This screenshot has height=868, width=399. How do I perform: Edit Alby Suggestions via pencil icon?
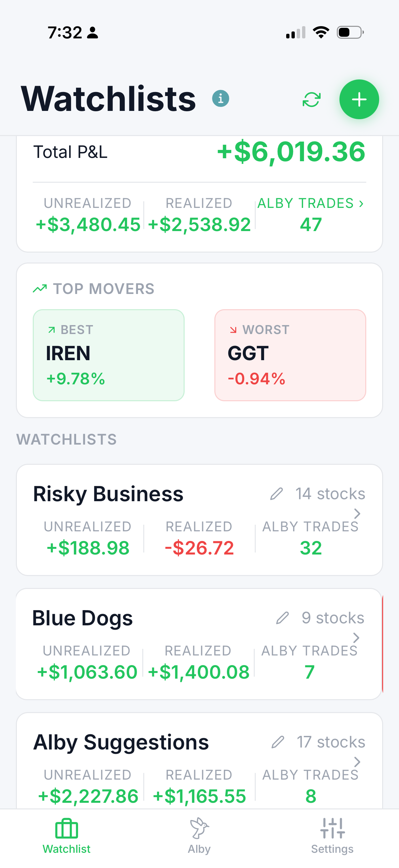(278, 742)
